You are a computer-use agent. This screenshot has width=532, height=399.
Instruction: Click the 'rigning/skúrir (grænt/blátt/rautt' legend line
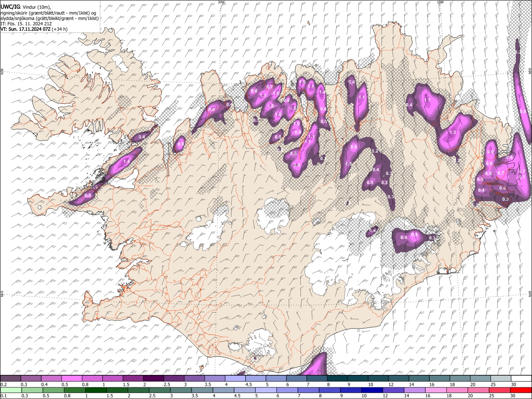click(48, 13)
